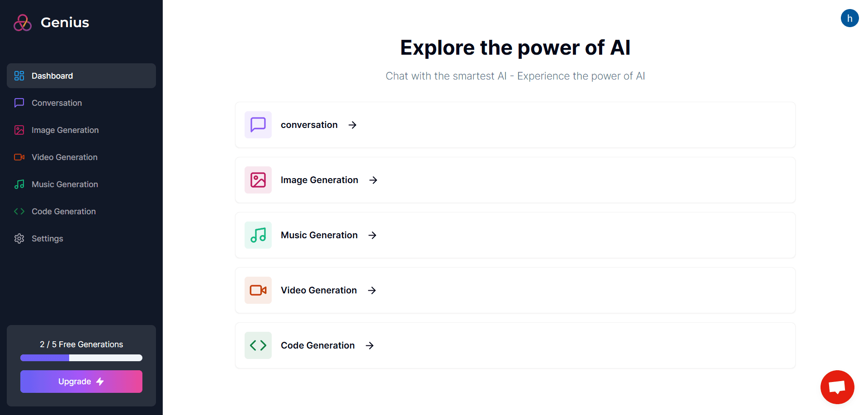The width and height of the screenshot is (868, 415).
Task: Click the arrow on the Image Generation card
Action: 373,180
